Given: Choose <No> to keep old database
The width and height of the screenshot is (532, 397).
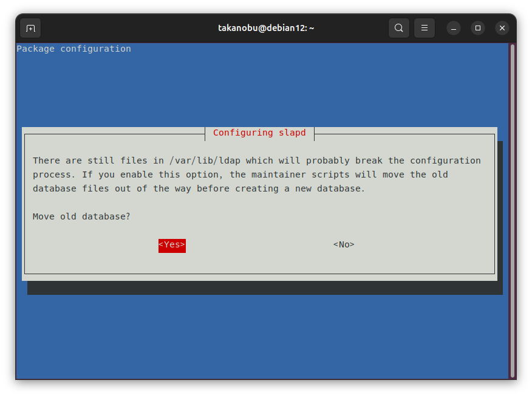Looking at the screenshot, I should pos(344,244).
